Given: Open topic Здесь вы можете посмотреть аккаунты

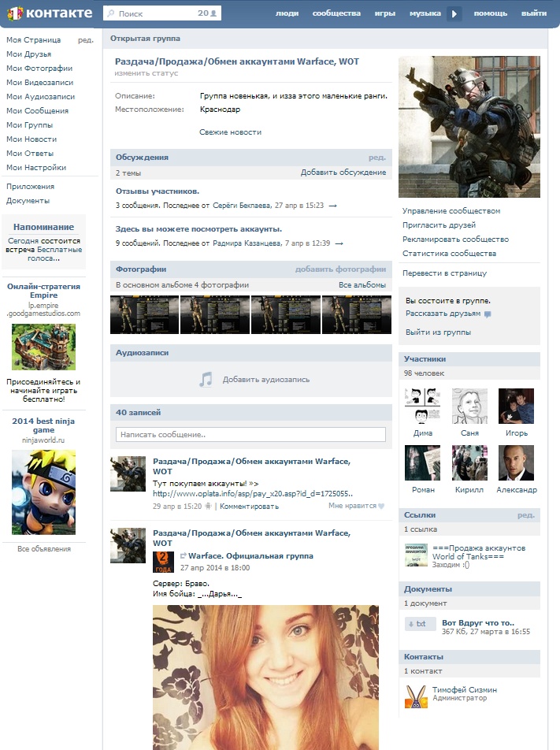Looking at the screenshot, I should (199, 229).
